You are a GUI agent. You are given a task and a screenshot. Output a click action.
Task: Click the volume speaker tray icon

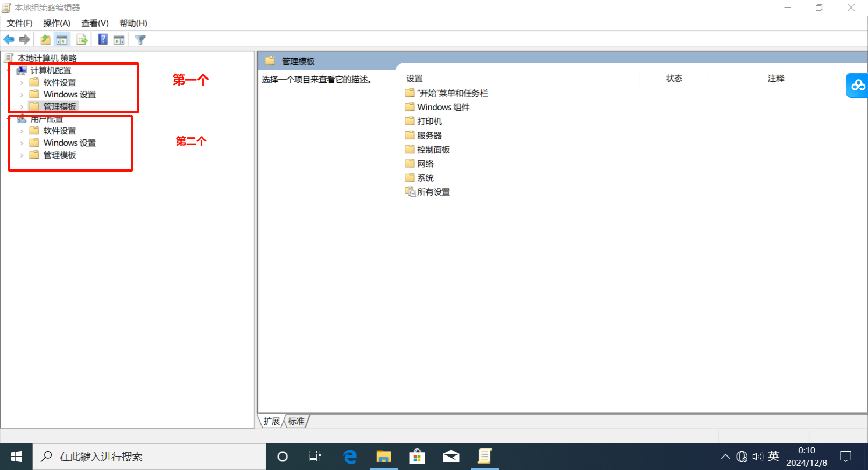pyautogui.click(x=758, y=457)
